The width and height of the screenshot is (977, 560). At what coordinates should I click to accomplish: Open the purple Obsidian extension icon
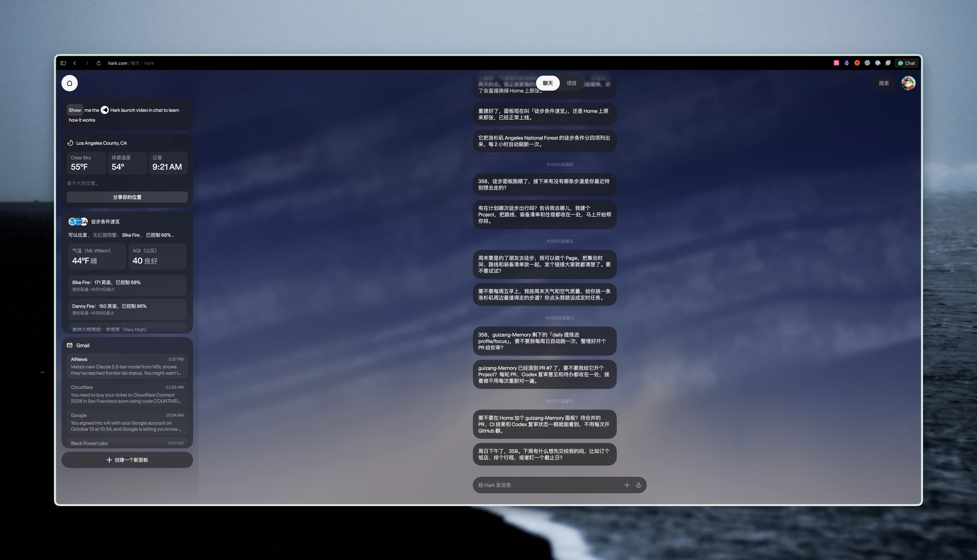(x=847, y=63)
